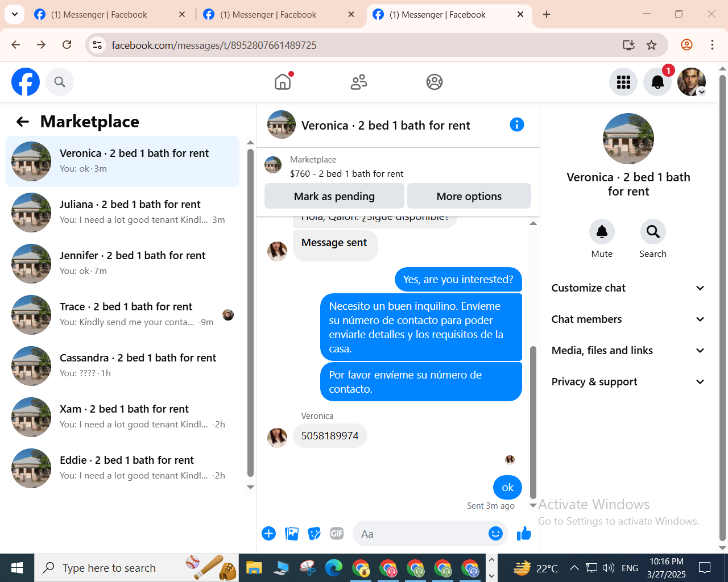Open the taskbar clock and date
Screen dimensions: 728x582
tap(667, 568)
